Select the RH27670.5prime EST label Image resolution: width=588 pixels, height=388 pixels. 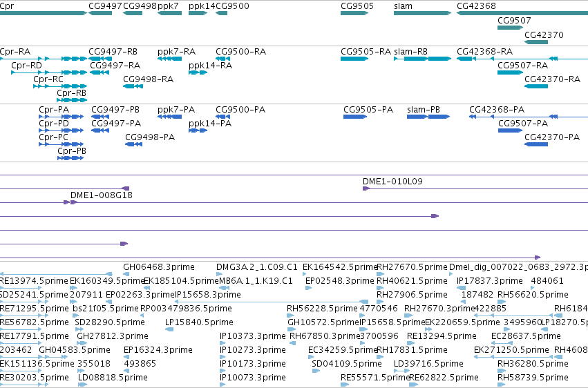(x=412, y=267)
